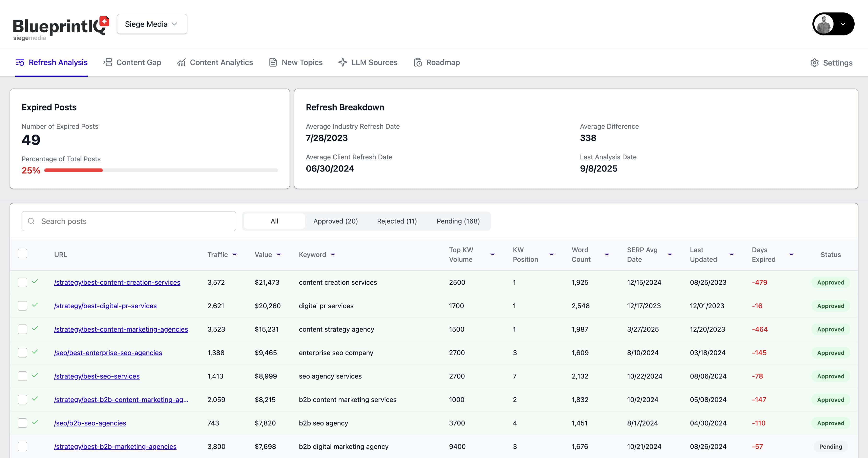
Task: Expand the user profile menu chevron
Action: click(x=843, y=24)
